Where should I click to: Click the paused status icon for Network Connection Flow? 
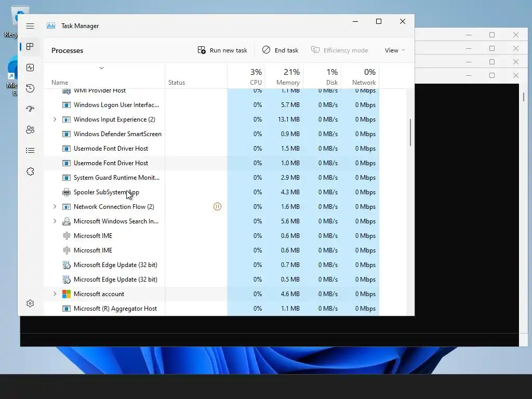point(217,207)
